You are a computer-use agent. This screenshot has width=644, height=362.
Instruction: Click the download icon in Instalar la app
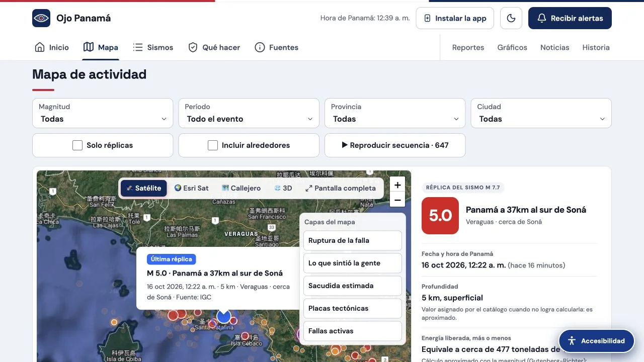[428, 18]
